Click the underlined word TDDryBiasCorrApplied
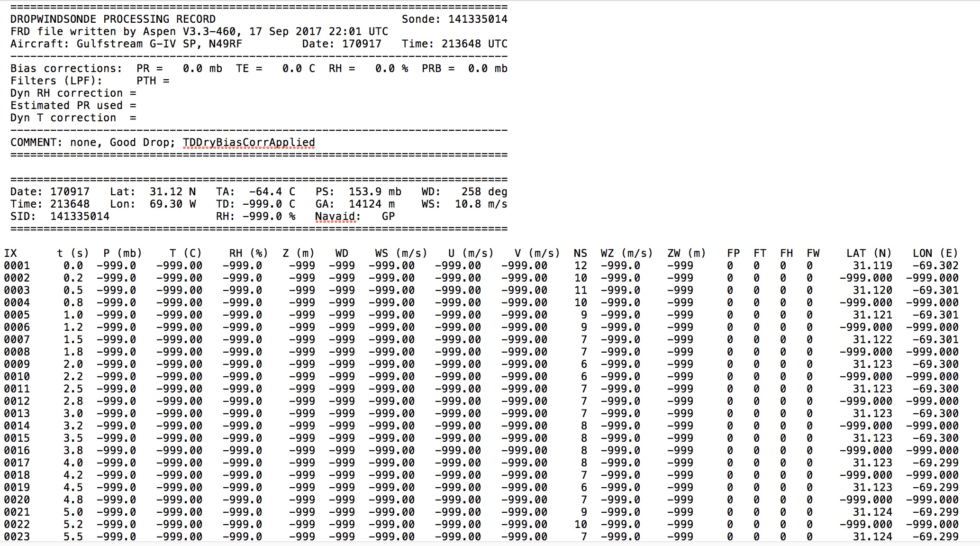The width and height of the screenshot is (980, 546). tap(249, 143)
